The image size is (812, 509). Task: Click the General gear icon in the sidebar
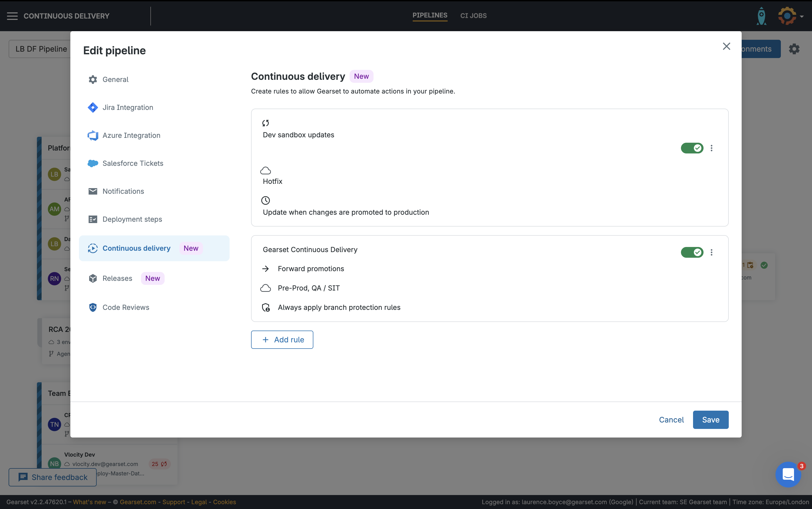[x=93, y=80]
